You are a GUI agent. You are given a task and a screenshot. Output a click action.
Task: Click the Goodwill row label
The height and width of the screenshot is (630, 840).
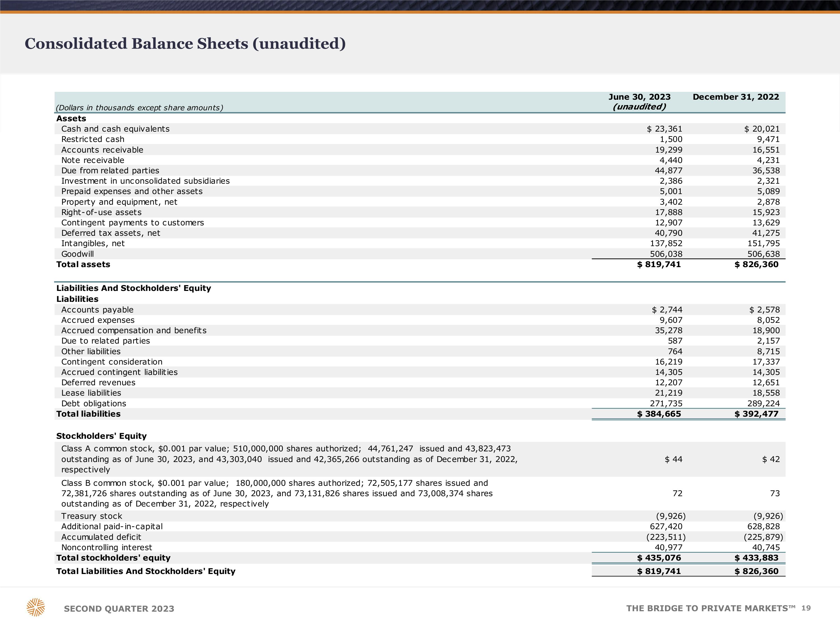(78, 254)
